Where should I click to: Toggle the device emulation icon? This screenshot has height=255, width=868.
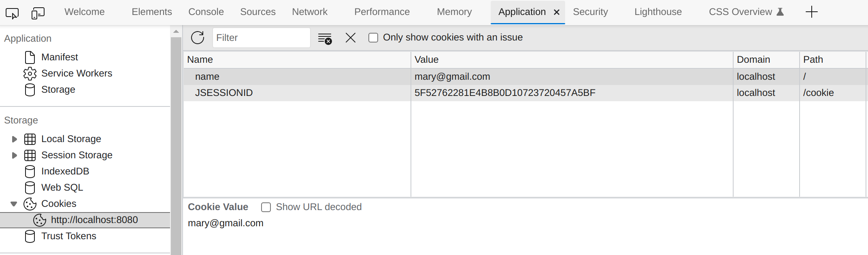[38, 13]
